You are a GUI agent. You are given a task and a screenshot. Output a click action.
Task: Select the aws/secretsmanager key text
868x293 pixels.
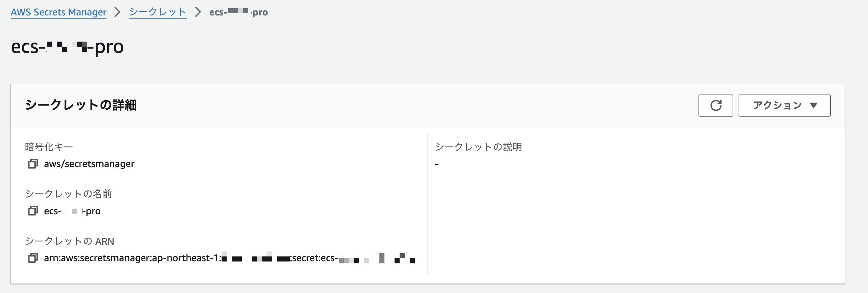click(89, 164)
